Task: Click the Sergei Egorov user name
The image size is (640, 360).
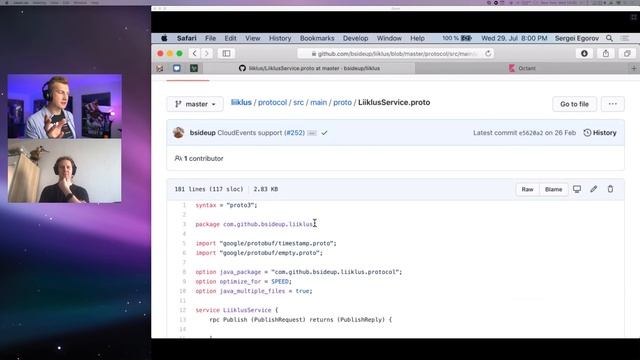Action: (x=577, y=38)
